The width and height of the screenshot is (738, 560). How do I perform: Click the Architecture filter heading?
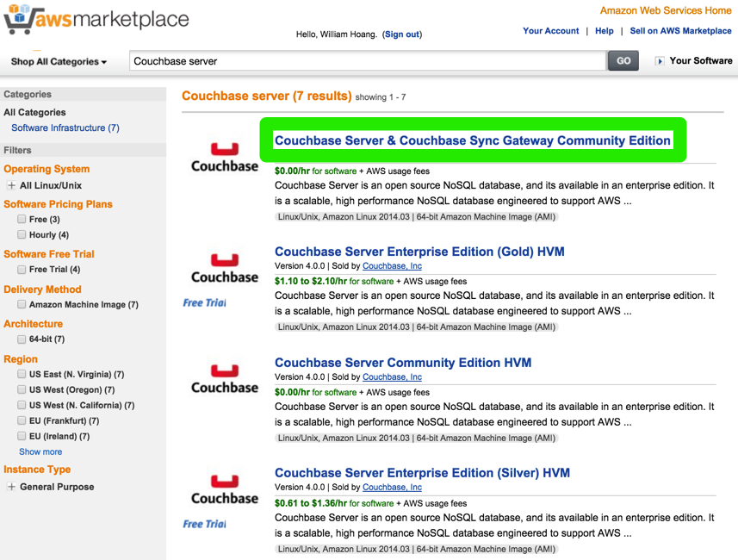[x=33, y=324]
